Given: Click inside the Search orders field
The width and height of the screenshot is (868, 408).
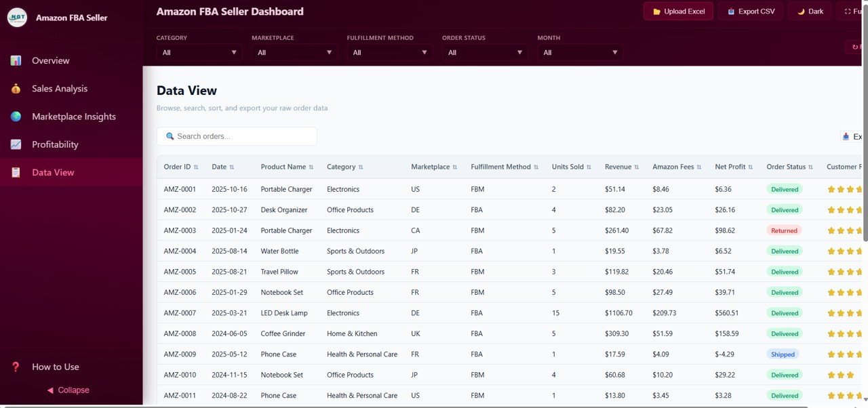Looking at the screenshot, I should (x=237, y=136).
